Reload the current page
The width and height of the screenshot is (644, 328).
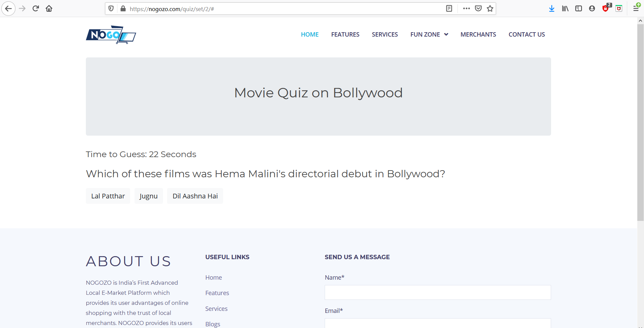pos(36,8)
